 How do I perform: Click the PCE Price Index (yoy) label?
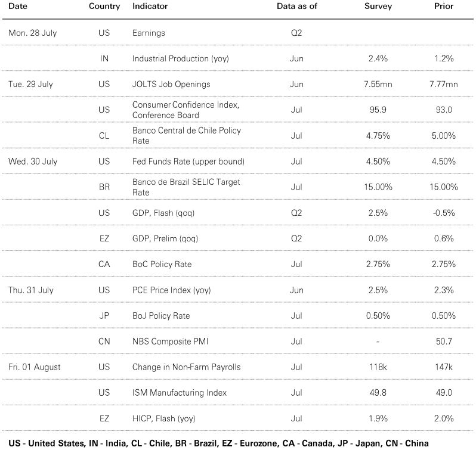click(172, 290)
